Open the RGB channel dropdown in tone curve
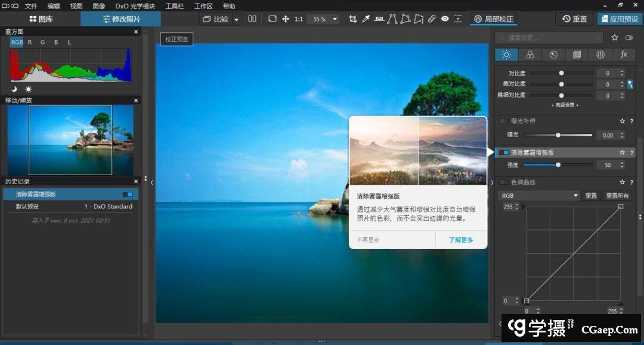Viewport: 644px width, 345px height. pyautogui.click(x=539, y=195)
